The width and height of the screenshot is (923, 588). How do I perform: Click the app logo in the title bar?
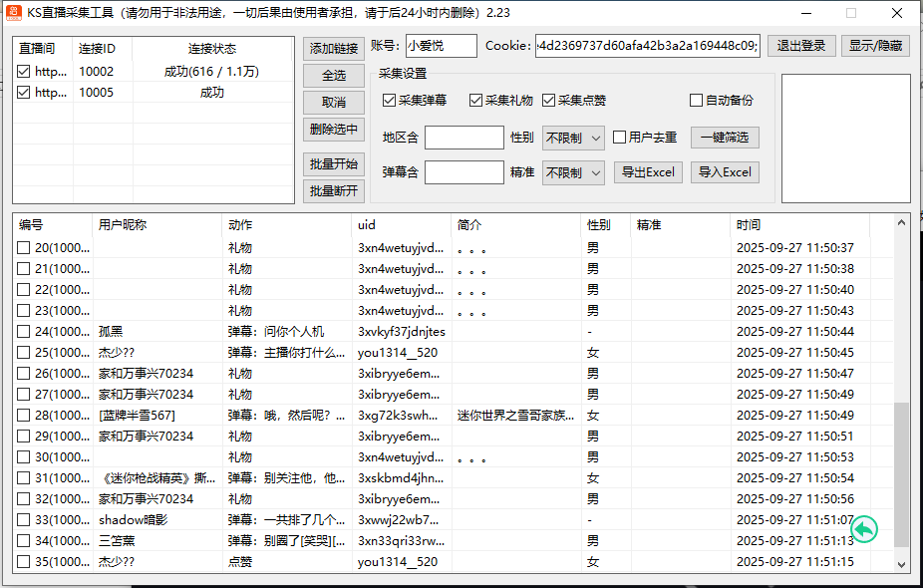pos(13,13)
